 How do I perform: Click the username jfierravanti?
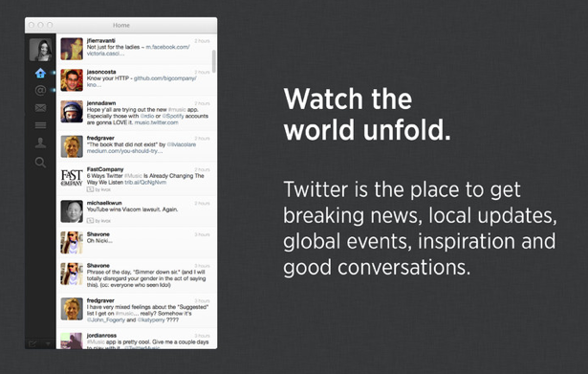pyautogui.click(x=101, y=40)
